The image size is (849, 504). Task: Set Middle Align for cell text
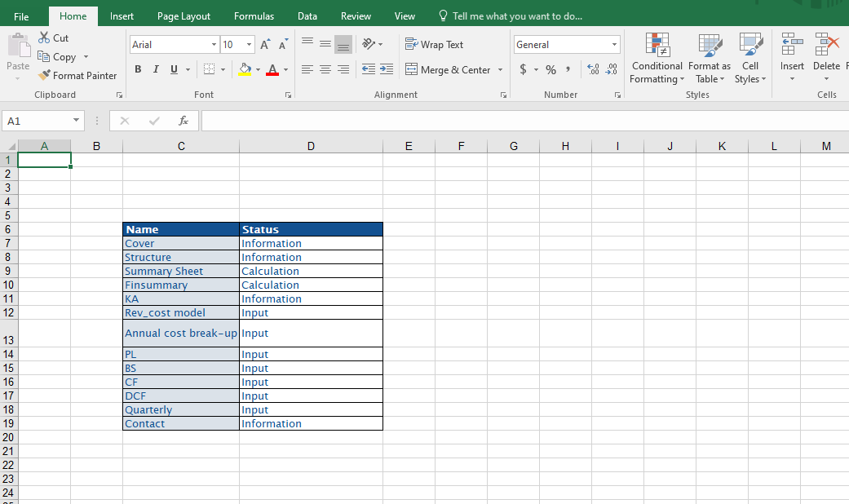(x=325, y=44)
